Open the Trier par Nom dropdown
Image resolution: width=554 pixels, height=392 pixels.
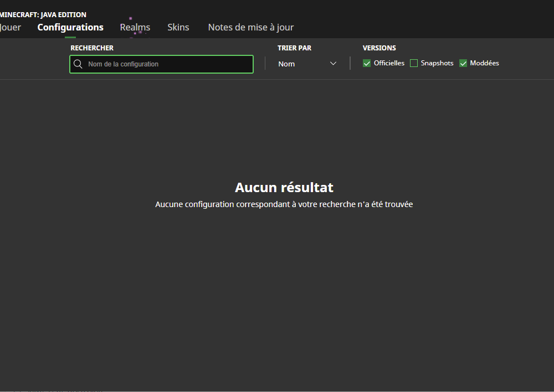tap(307, 64)
